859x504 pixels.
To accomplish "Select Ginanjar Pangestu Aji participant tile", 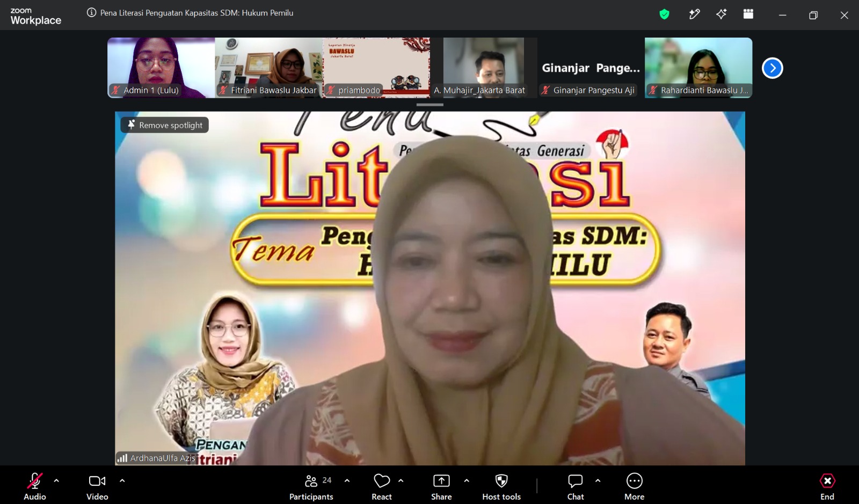I will click(591, 68).
